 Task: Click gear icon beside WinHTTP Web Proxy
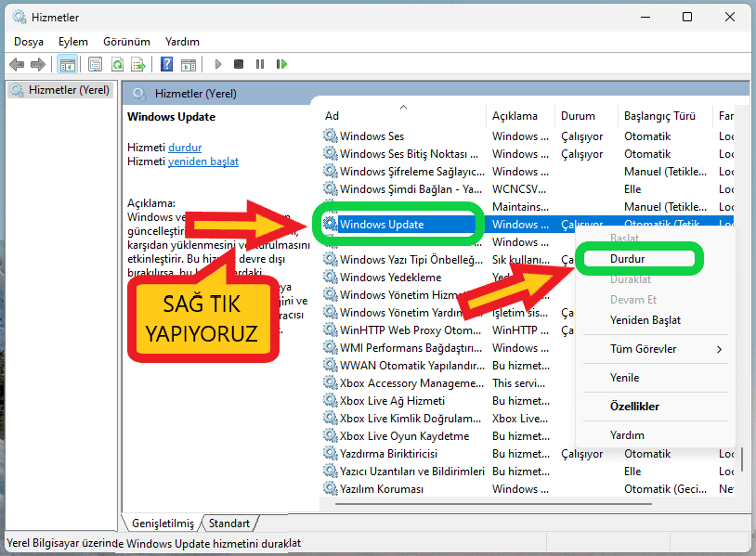[x=331, y=330]
